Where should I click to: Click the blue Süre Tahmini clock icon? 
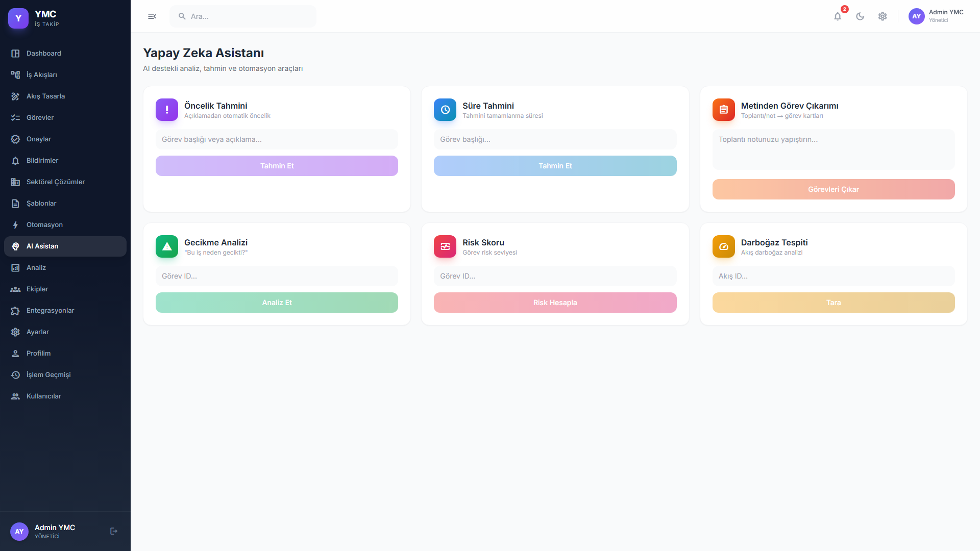(x=445, y=110)
